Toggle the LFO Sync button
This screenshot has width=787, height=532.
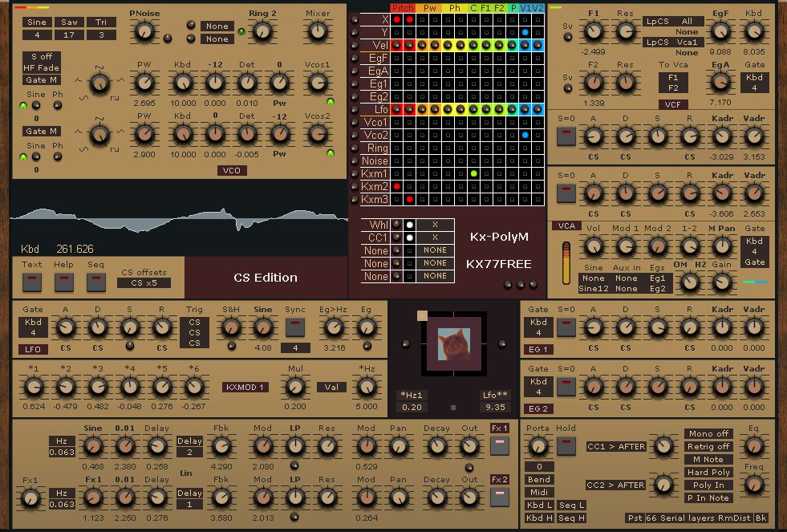pyautogui.click(x=295, y=327)
